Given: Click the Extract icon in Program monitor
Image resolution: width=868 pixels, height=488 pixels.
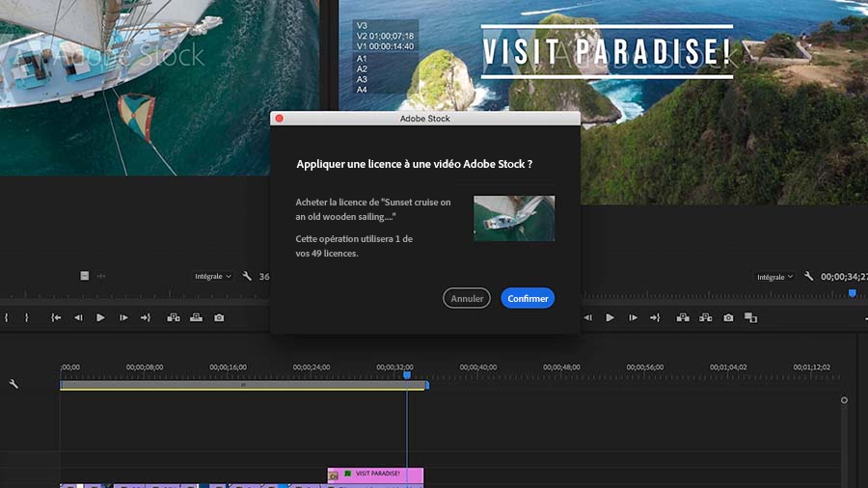Looking at the screenshot, I should click(705, 317).
